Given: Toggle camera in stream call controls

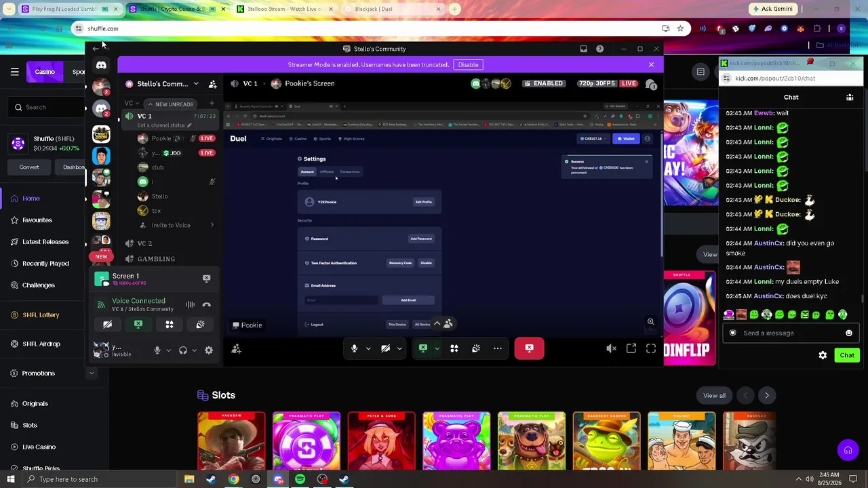Looking at the screenshot, I should pyautogui.click(x=385, y=348).
